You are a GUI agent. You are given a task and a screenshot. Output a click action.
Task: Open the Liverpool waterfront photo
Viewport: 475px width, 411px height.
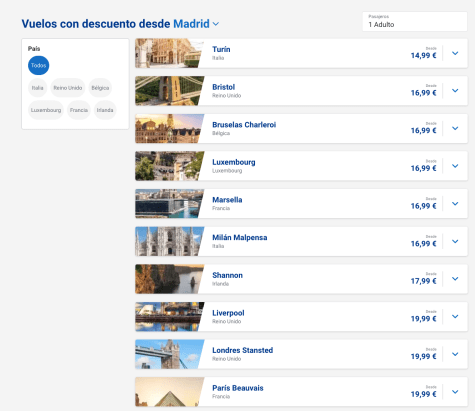click(x=169, y=316)
